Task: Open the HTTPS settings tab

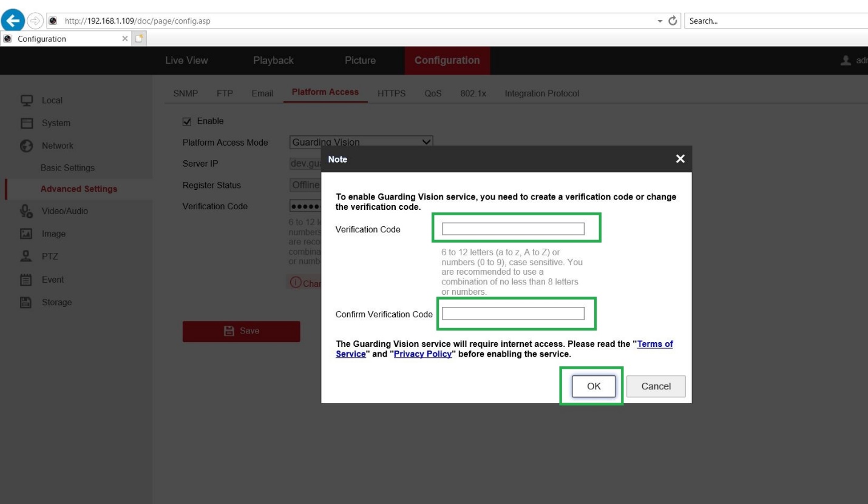Action: click(x=392, y=93)
